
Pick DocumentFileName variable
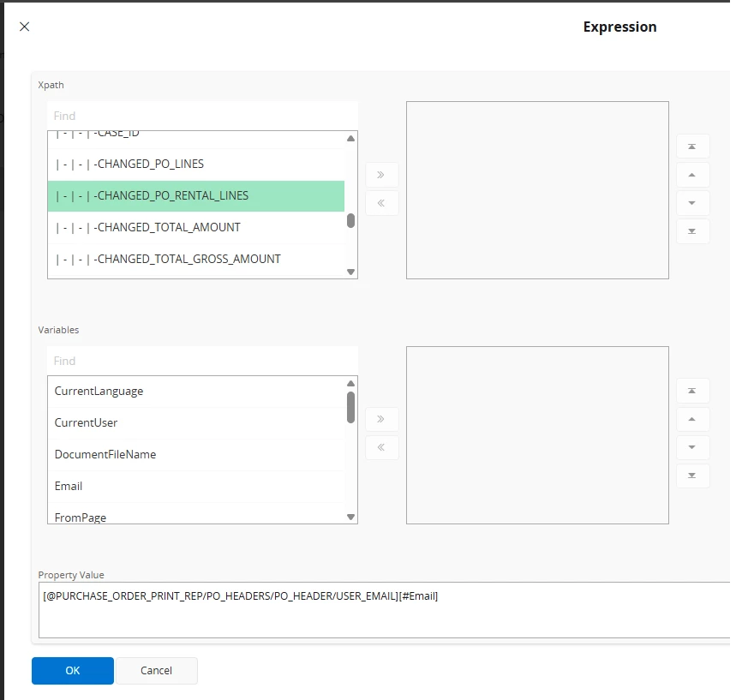point(196,454)
